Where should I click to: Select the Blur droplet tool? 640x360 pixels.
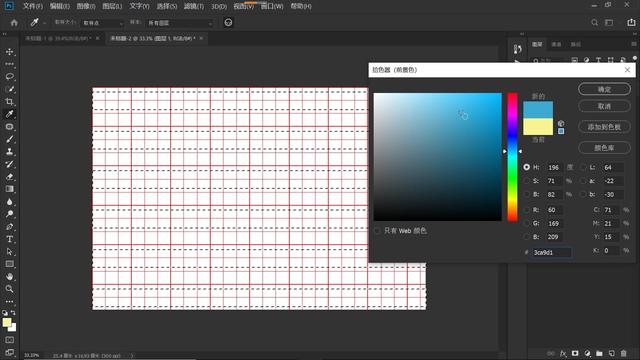pyautogui.click(x=9, y=202)
